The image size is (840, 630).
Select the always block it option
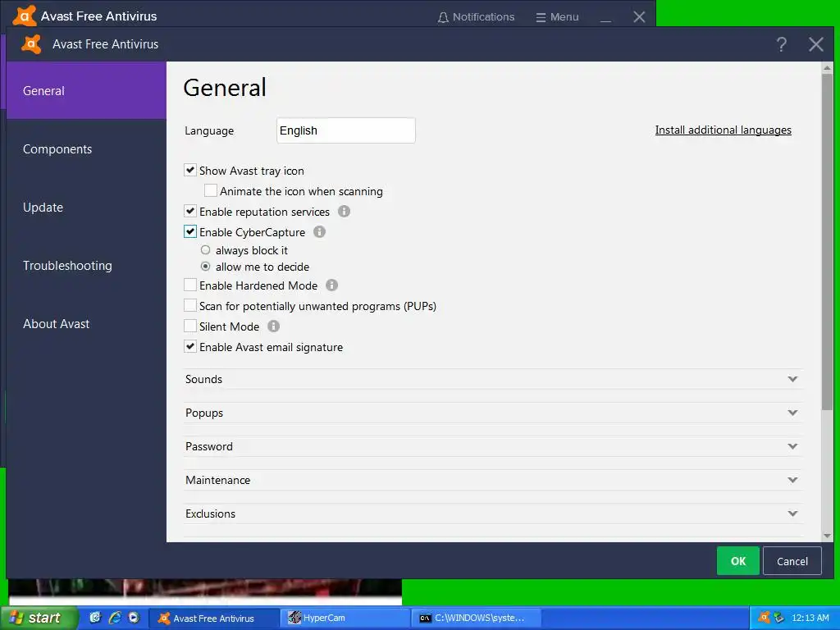[x=205, y=250]
